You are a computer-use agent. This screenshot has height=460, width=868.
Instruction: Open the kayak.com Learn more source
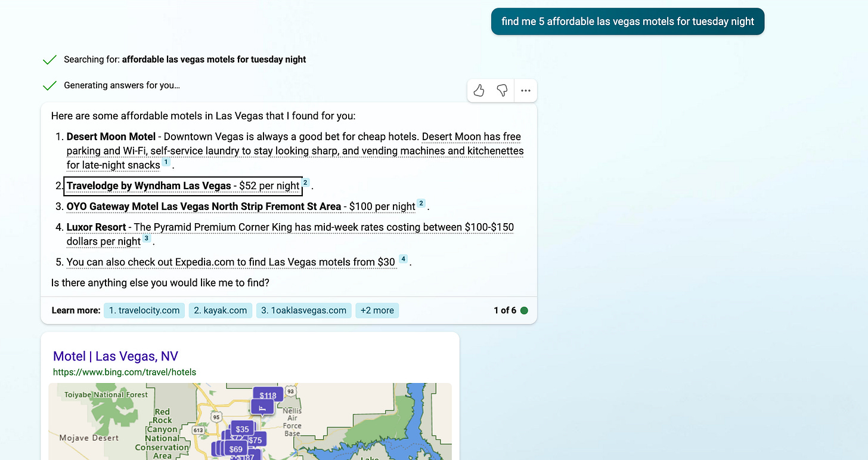[x=221, y=310]
